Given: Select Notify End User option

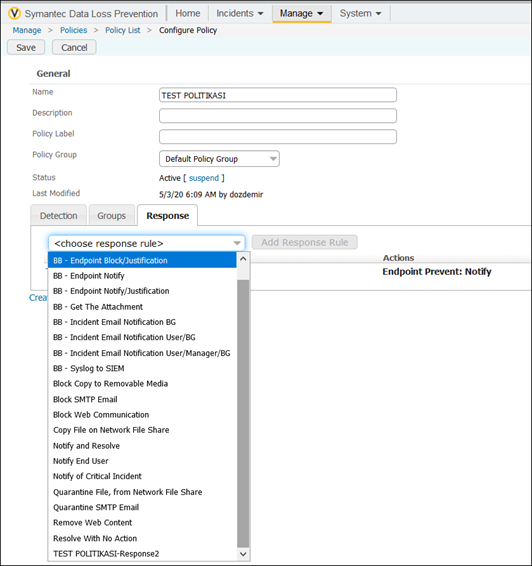Looking at the screenshot, I should click(142, 461).
